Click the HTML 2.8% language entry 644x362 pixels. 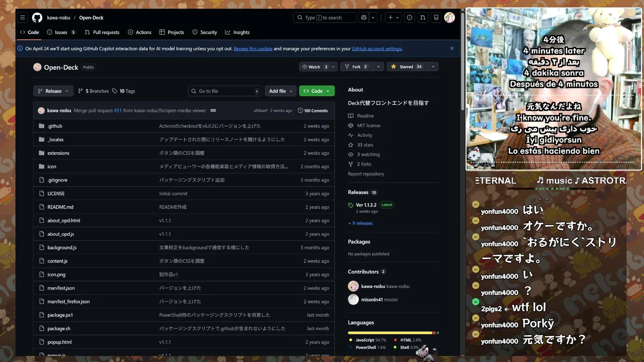click(x=408, y=340)
